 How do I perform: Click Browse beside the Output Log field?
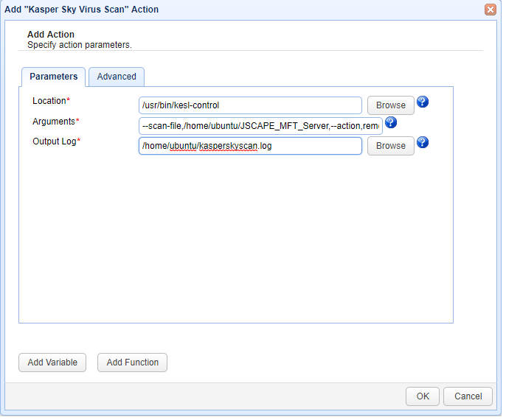point(390,146)
